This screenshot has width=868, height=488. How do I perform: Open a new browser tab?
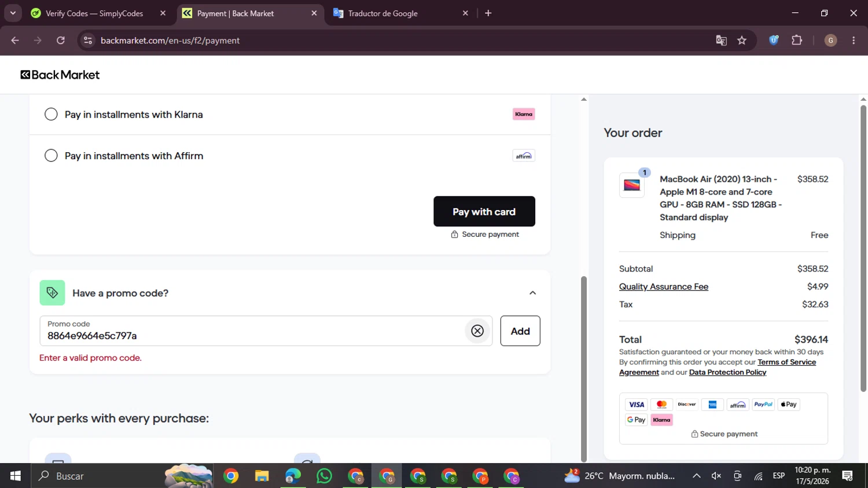(x=488, y=13)
